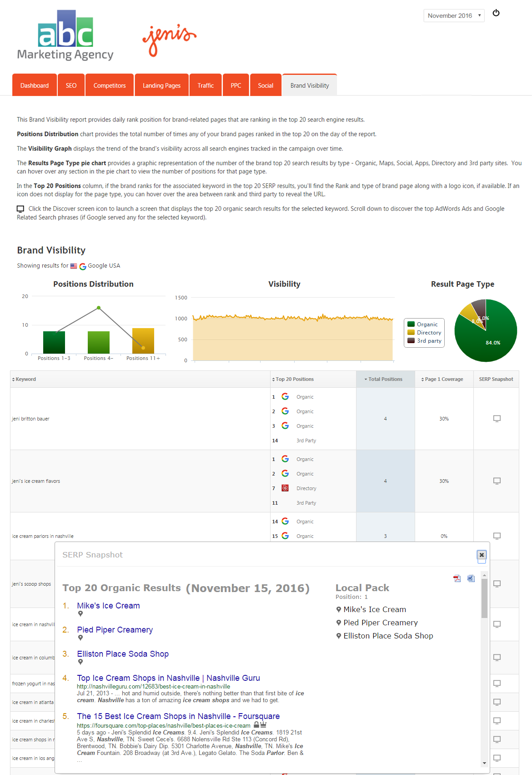
Task: Click the Directory legend color swatch
Action: tap(411, 333)
